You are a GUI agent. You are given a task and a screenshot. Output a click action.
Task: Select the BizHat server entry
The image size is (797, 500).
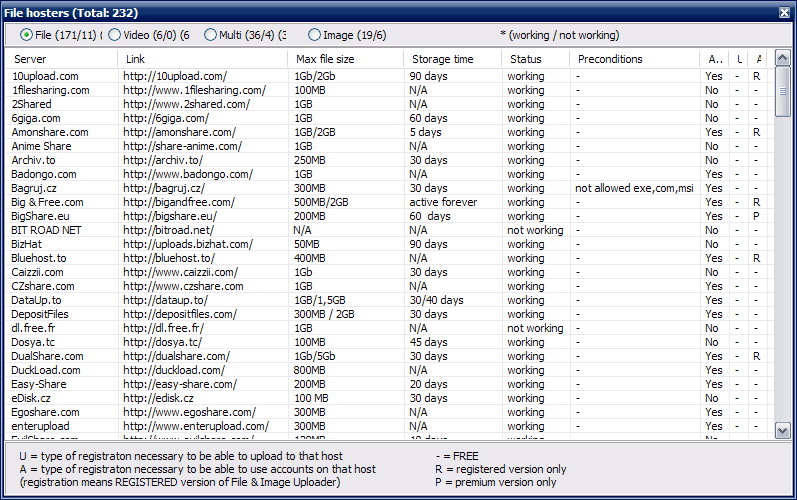pos(27,244)
